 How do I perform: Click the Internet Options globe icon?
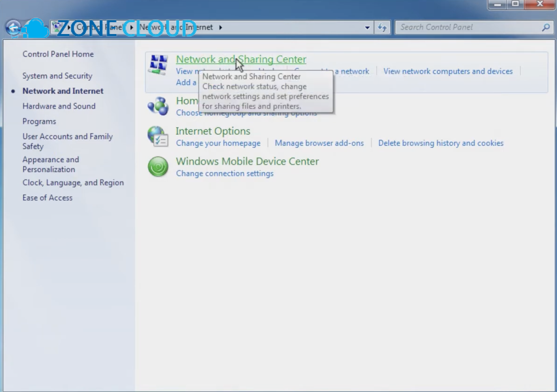158,136
